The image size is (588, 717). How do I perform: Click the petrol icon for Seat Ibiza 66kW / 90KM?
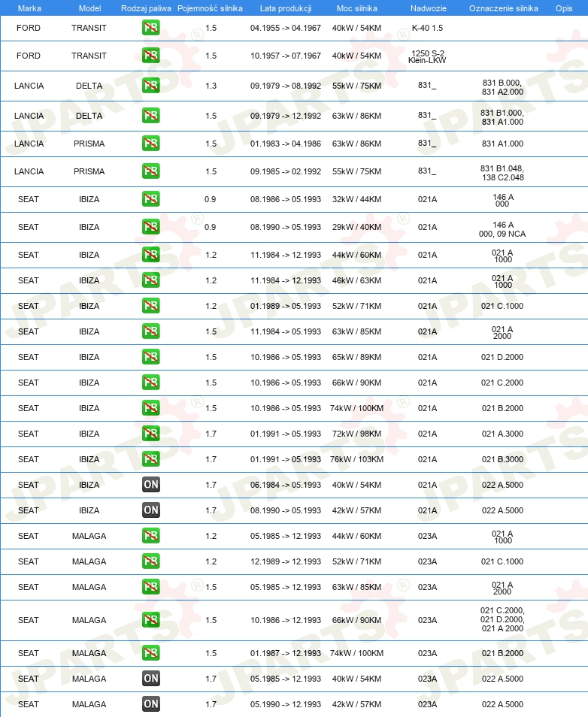click(x=150, y=383)
